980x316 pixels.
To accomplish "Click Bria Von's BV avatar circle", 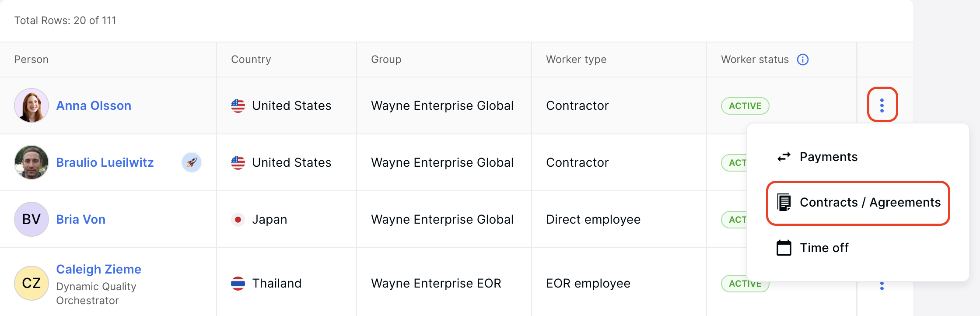I will [x=31, y=219].
